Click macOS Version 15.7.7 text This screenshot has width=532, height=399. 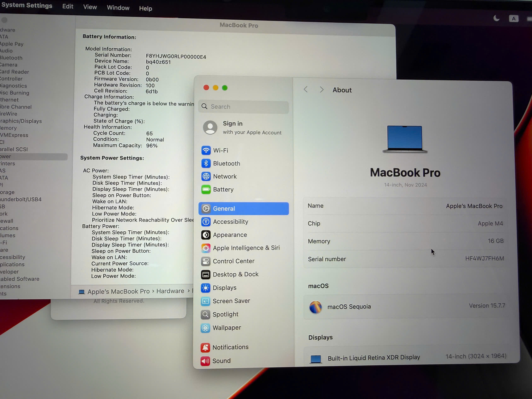point(487,306)
